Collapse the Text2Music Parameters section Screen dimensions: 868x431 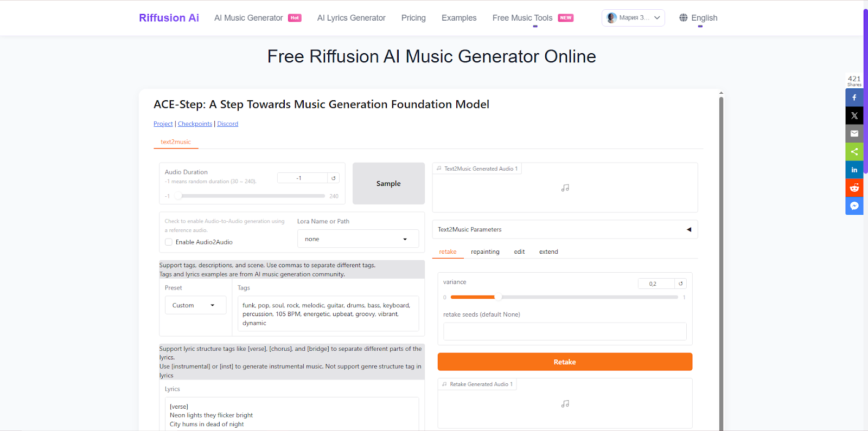(x=689, y=229)
